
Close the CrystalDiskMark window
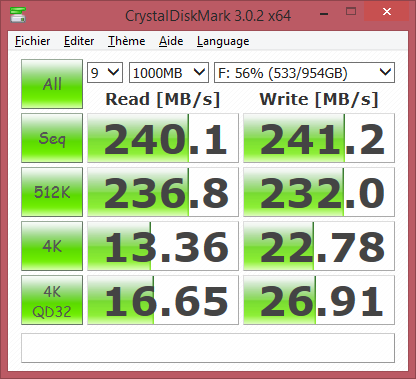tap(387, 12)
